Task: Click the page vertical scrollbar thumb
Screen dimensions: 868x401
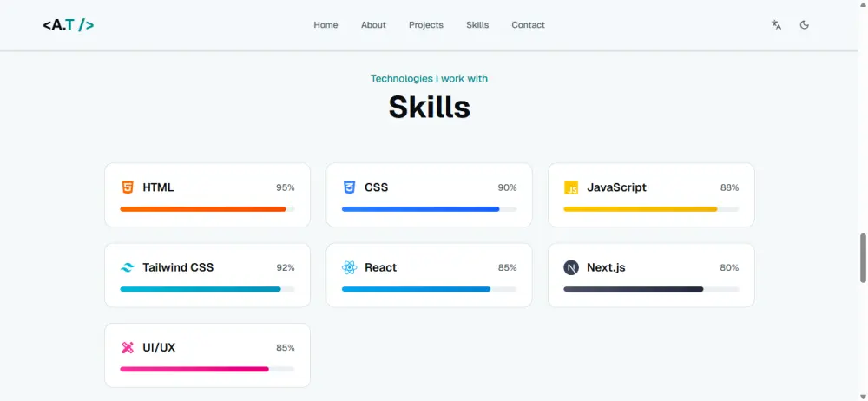Action: (863, 257)
